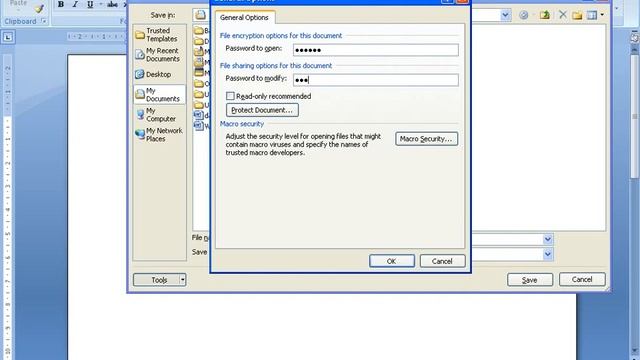Click the Views icon in Save As toolbar

tap(592, 15)
